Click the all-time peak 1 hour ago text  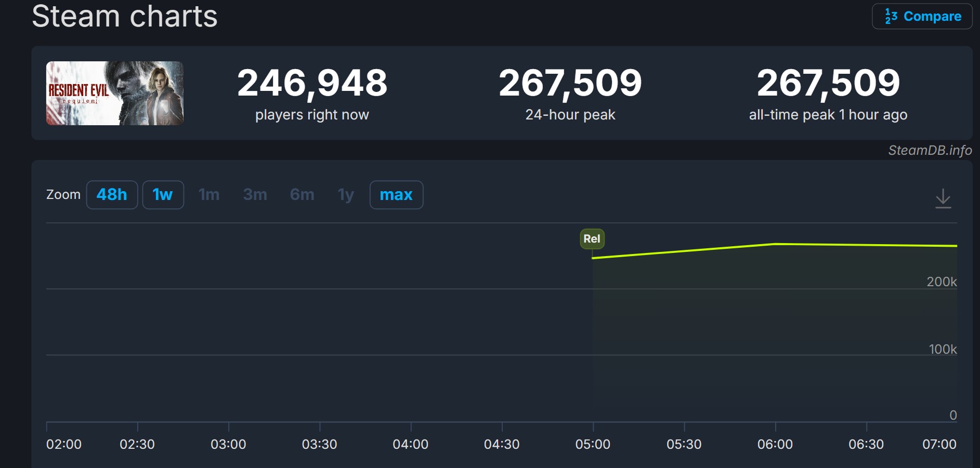click(x=828, y=115)
